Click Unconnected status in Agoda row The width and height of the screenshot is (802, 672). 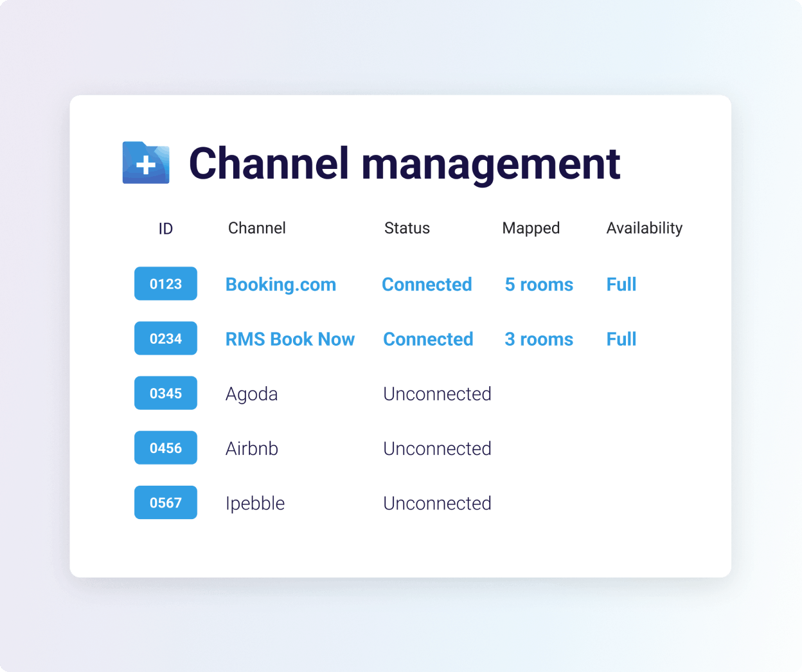(x=437, y=394)
